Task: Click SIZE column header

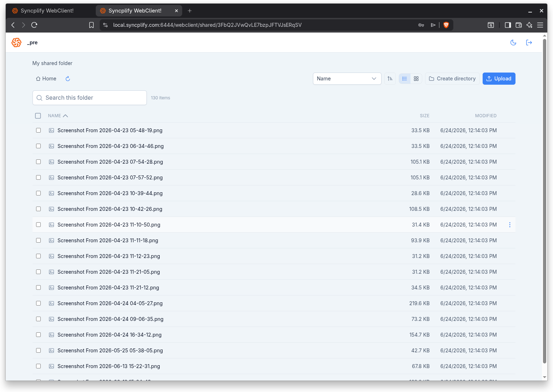Action: tap(424, 116)
